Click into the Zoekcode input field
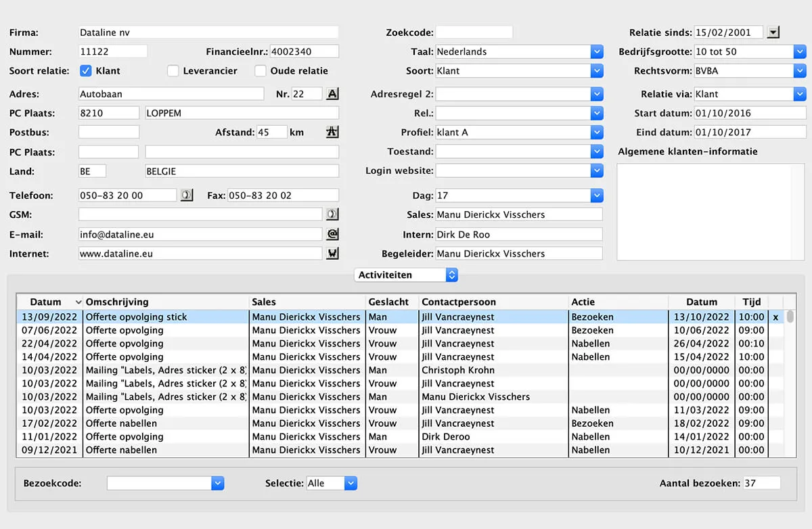The height and width of the screenshot is (529, 812). (474, 32)
